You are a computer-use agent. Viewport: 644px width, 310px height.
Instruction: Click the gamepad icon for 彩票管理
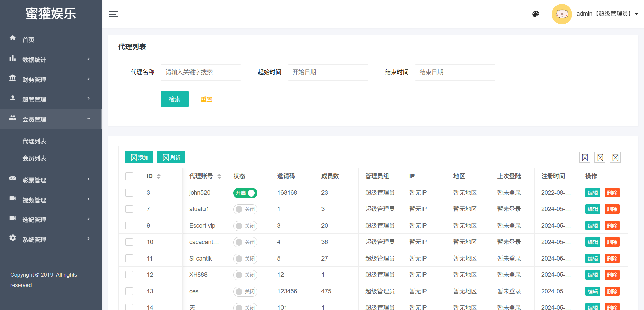coord(13,178)
